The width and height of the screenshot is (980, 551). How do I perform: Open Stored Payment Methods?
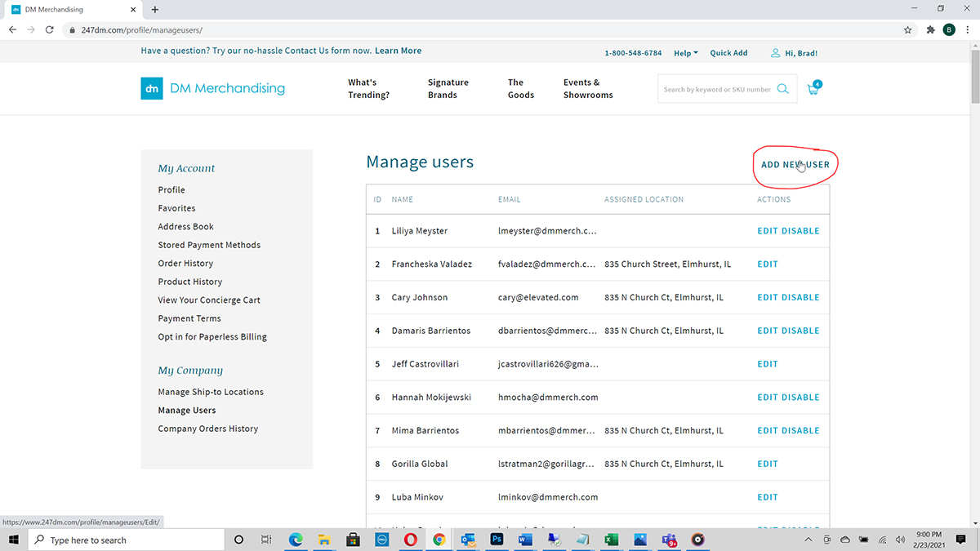[210, 245]
